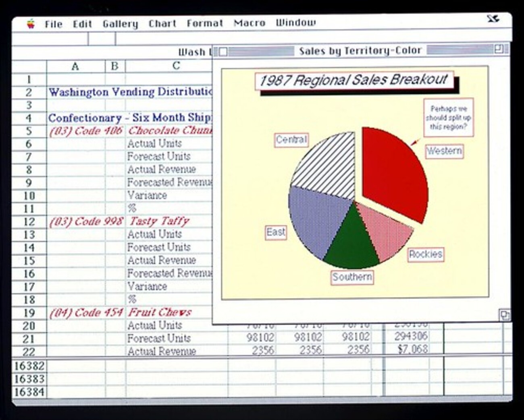Select the cell showing $7,068
524x420 pixels.
pos(412,349)
